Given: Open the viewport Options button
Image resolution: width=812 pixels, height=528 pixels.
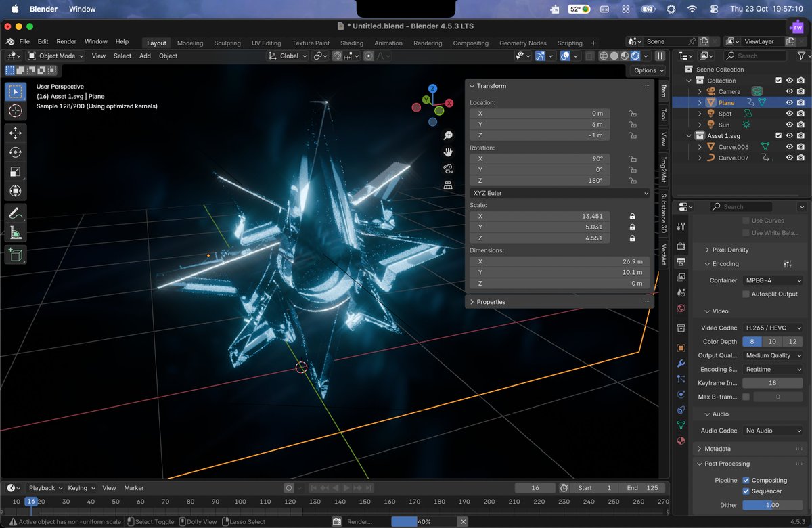Looking at the screenshot, I should pyautogui.click(x=648, y=70).
